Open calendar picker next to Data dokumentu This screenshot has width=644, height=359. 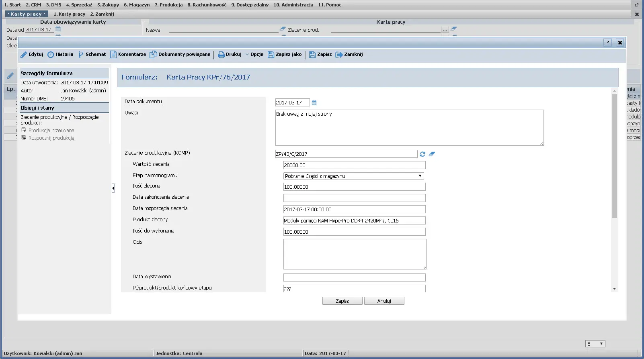pos(314,103)
